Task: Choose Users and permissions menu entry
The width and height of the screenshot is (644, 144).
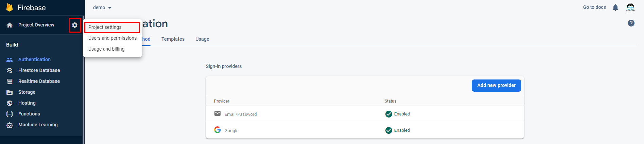Action: (112, 38)
